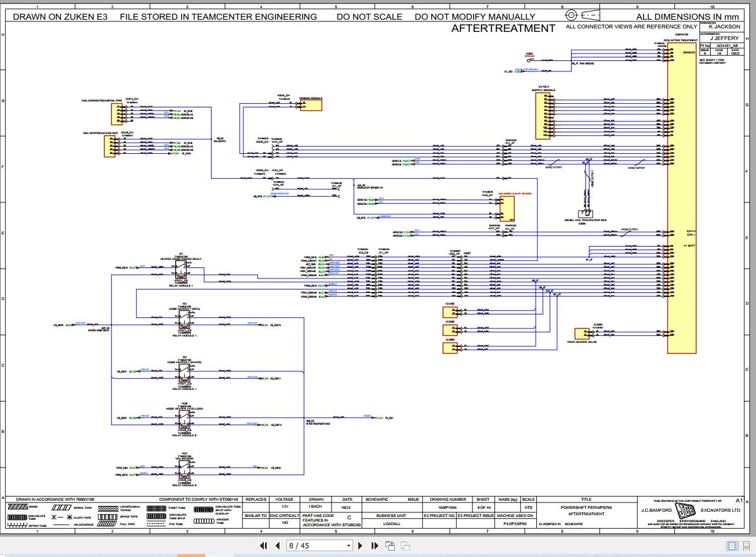Screen dimensions: 756x557
Task: Click the NOx UPSTREAM ENG OUT label
Action: (100, 133)
